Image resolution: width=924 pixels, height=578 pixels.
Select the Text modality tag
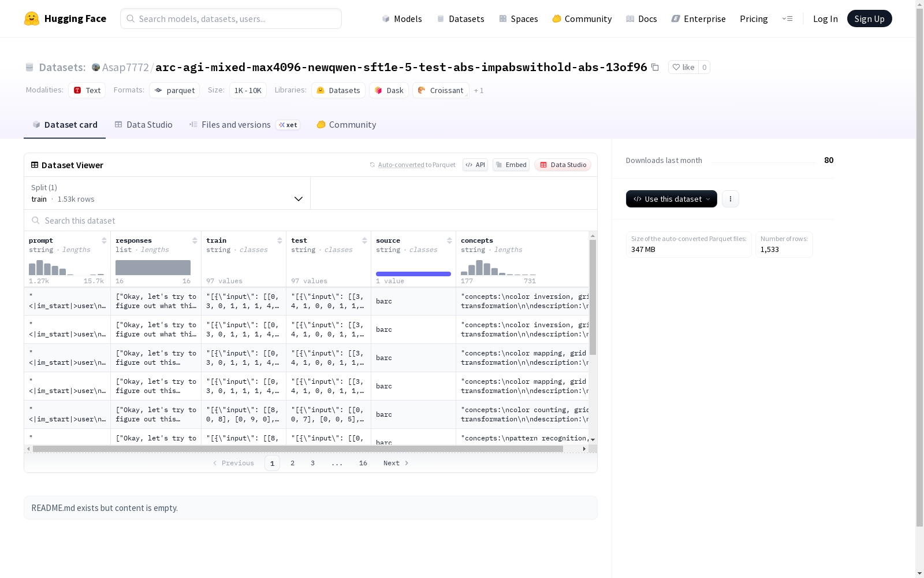point(87,90)
